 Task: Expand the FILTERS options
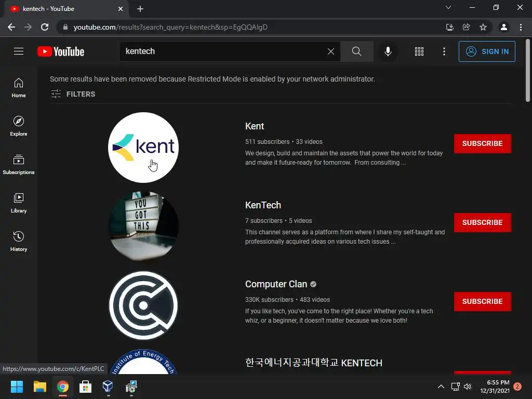tap(73, 94)
